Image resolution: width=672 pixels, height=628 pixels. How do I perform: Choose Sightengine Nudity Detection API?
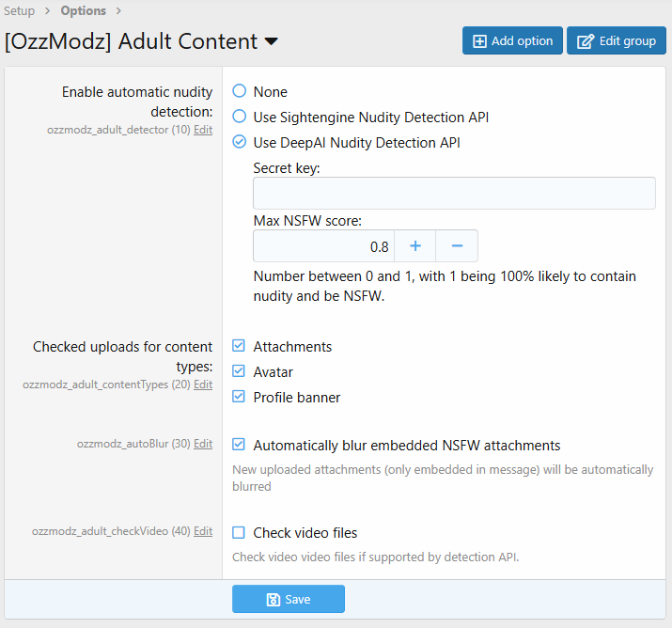coord(240,118)
